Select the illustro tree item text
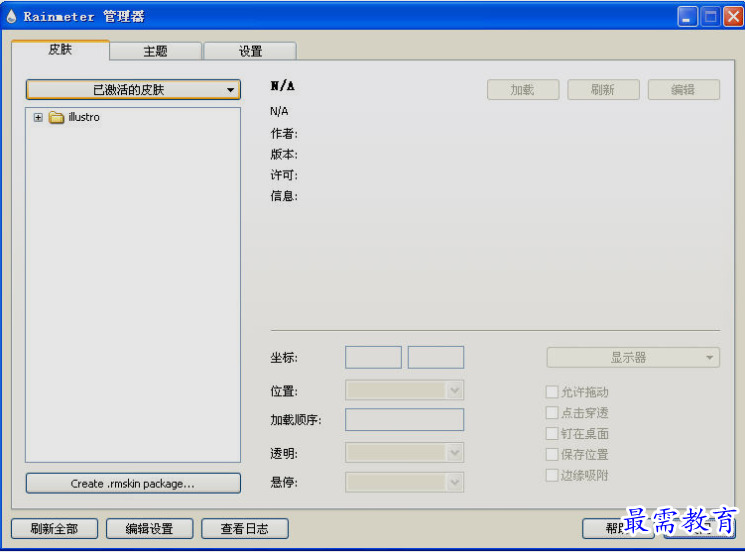 point(84,117)
